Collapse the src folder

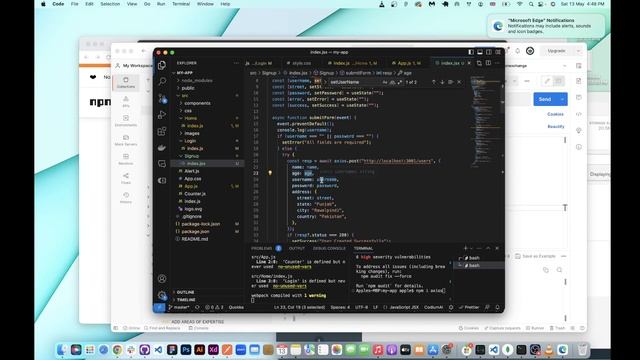(x=184, y=96)
